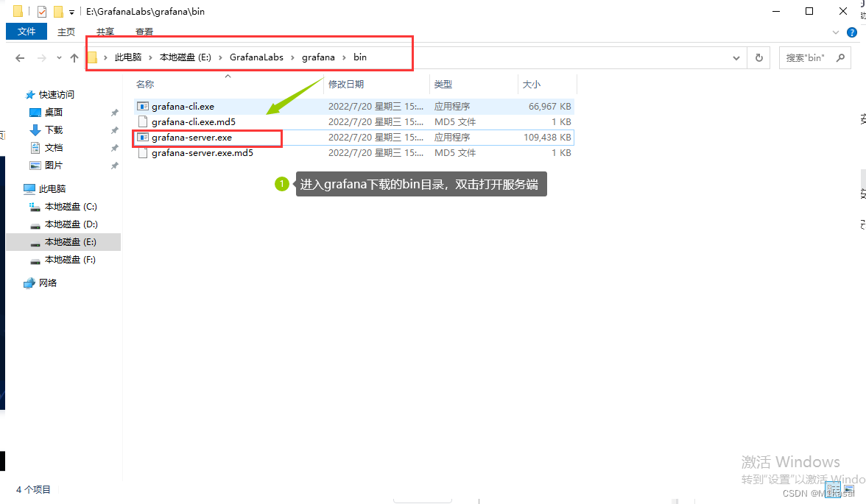Screen dimensions: 866x504
Task: Open the Help question mark icon
Action: click(852, 32)
